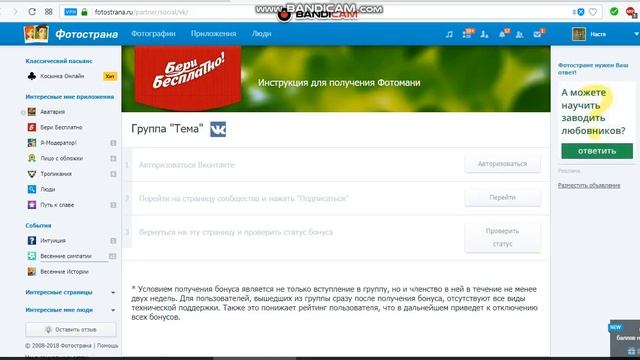The image size is (640, 360).
Task: Open the messages envelope icon
Action: [x=538, y=34]
